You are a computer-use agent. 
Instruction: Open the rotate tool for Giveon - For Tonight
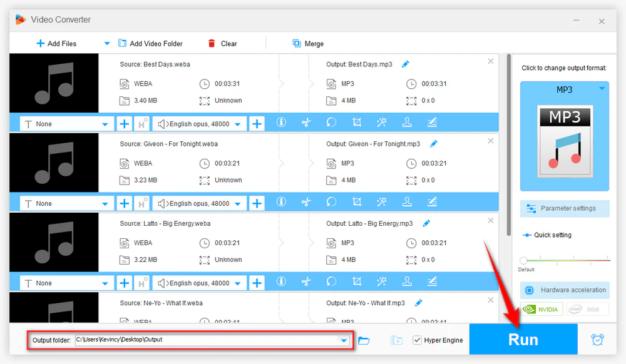[x=331, y=202]
